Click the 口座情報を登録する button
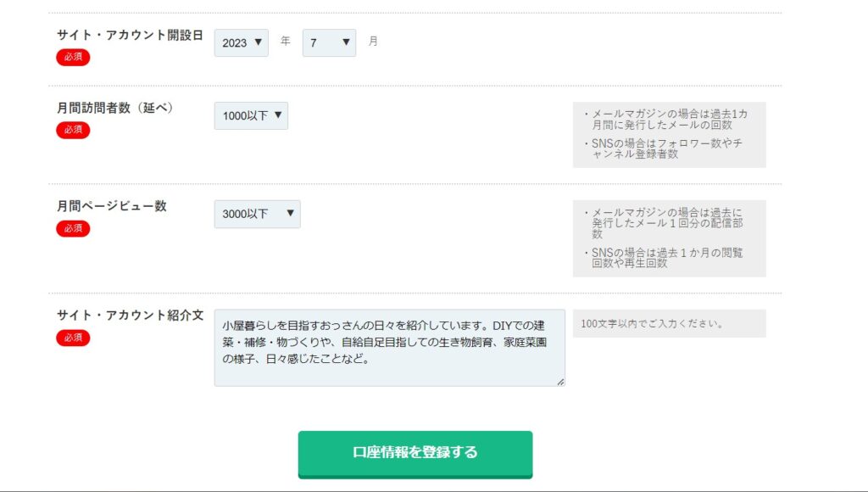 (x=415, y=455)
